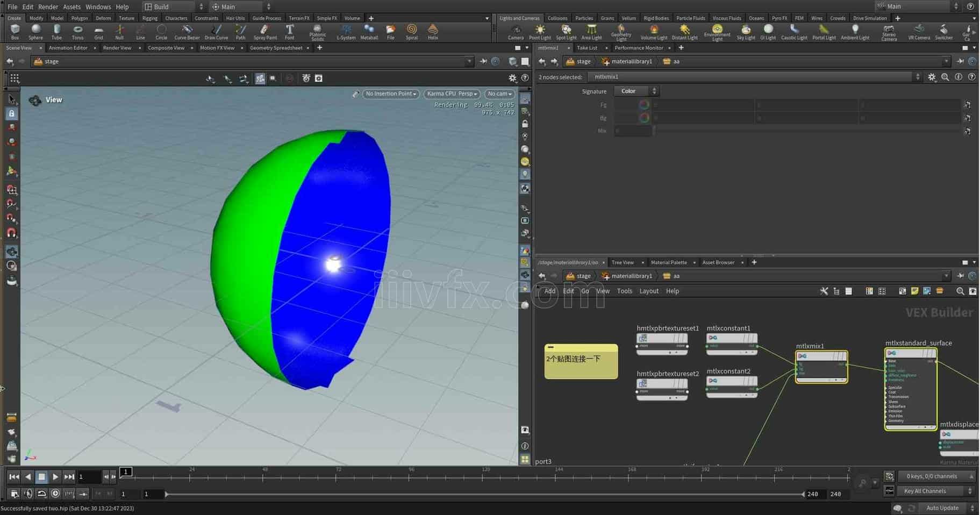Click the Torus shelf tool icon
The width and height of the screenshot is (980, 515).
[x=77, y=31]
